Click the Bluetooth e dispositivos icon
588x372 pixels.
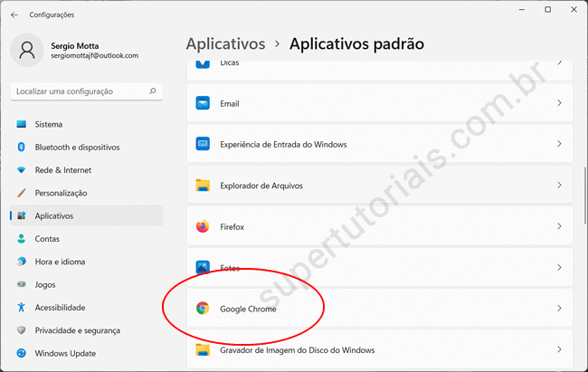(21, 147)
